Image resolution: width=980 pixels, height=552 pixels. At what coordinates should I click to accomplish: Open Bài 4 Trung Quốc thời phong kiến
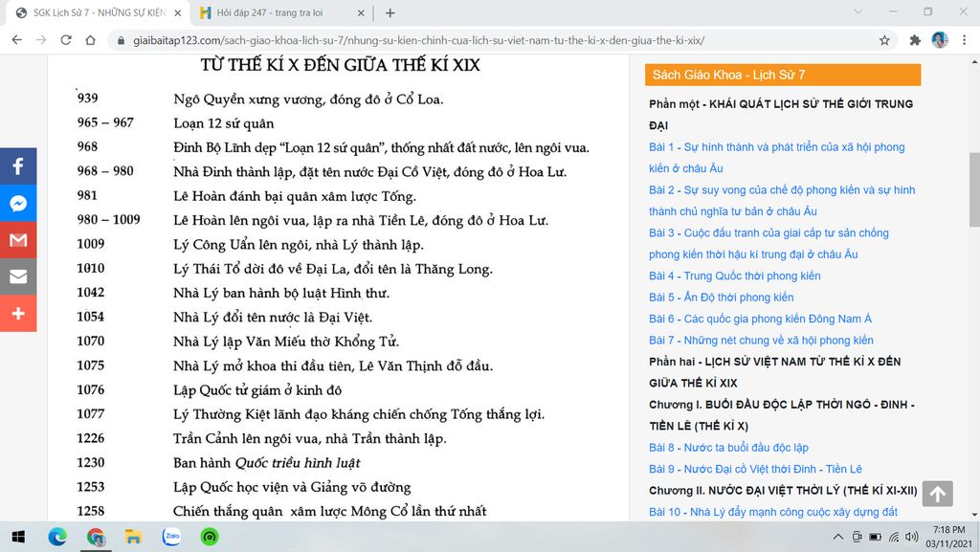(734, 276)
